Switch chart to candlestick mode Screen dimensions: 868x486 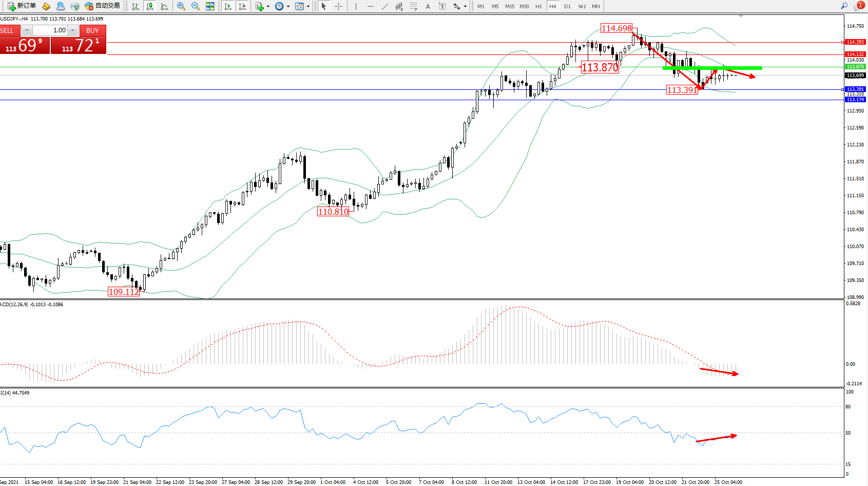point(150,6)
